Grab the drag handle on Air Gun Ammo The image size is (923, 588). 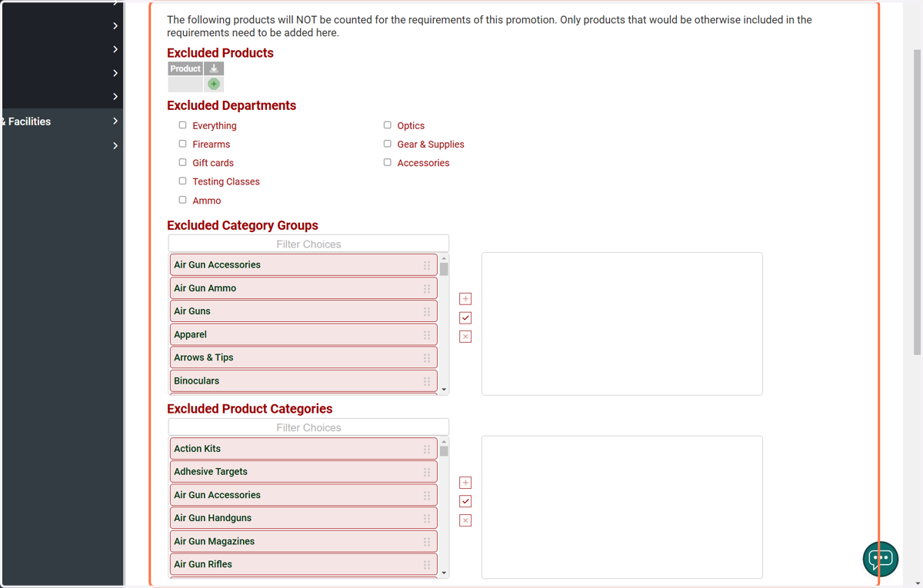tap(427, 288)
